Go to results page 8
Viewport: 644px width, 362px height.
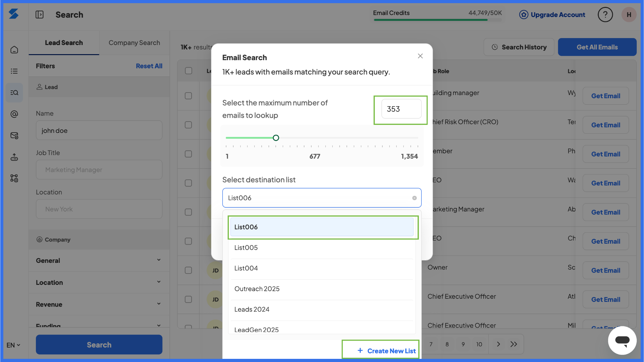pos(447,344)
